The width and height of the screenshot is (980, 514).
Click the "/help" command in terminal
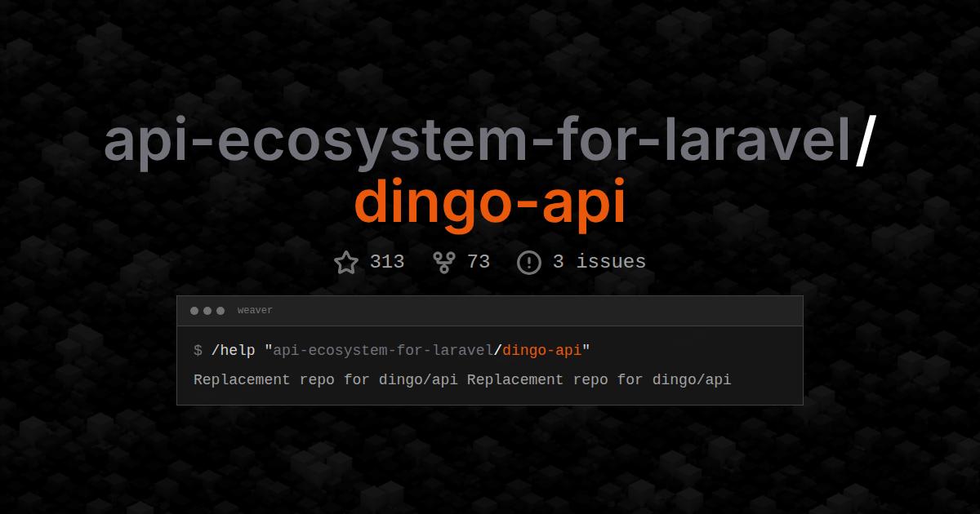pos(233,351)
